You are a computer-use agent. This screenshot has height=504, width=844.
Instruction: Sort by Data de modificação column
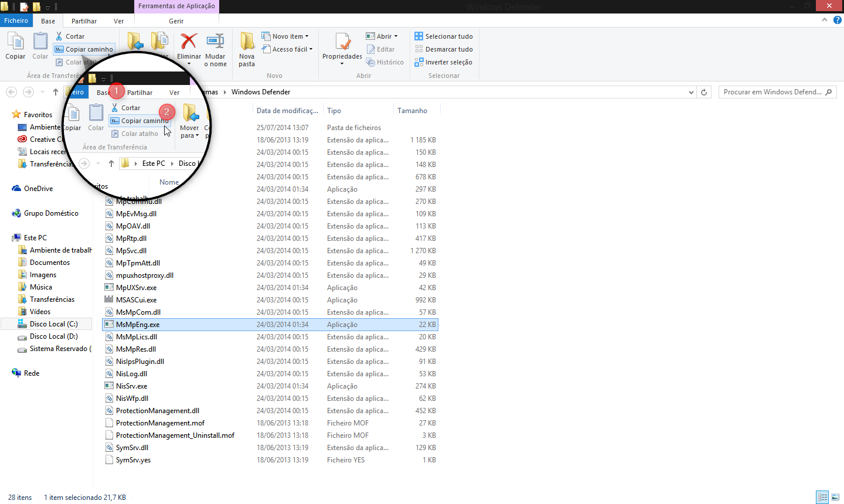pyautogui.click(x=287, y=111)
